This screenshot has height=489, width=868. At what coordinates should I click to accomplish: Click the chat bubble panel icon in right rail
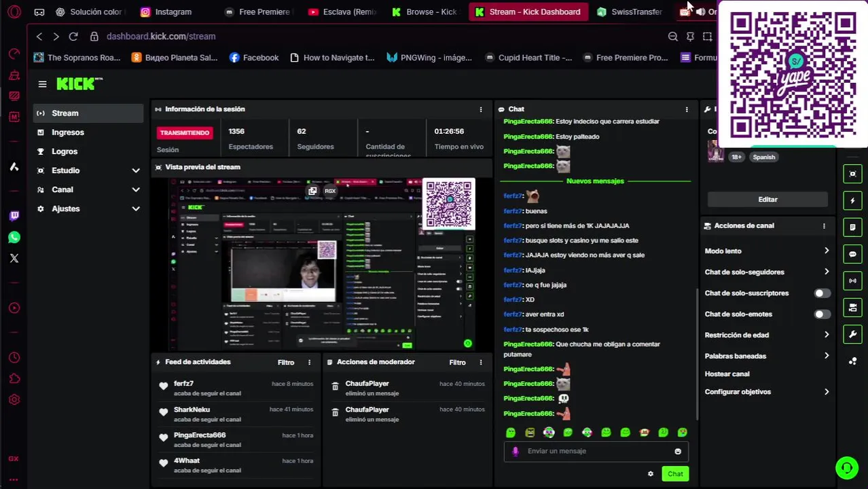tap(852, 254)
